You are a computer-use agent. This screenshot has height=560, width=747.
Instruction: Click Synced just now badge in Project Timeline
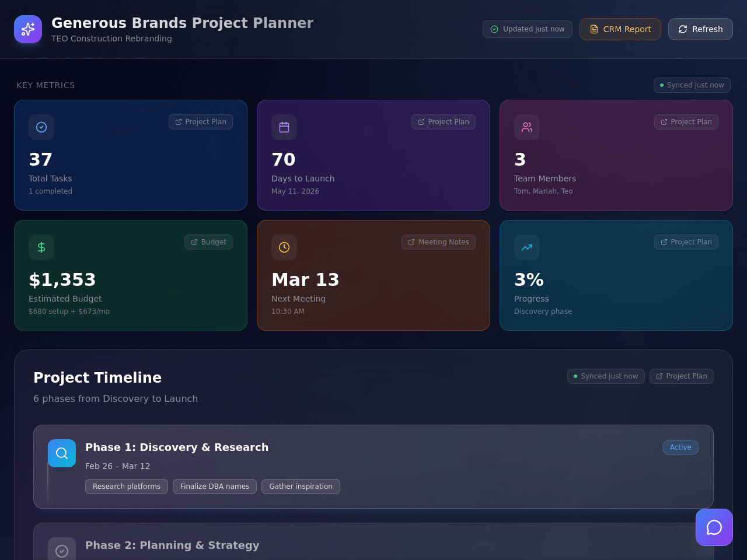(x=606, y=376)
